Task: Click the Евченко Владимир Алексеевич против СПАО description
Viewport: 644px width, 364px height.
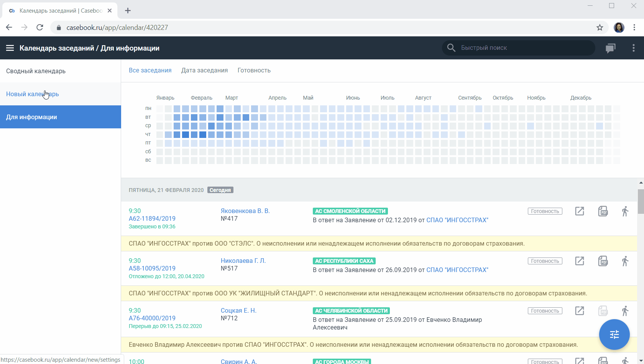Action: click(x=379, y=345)
